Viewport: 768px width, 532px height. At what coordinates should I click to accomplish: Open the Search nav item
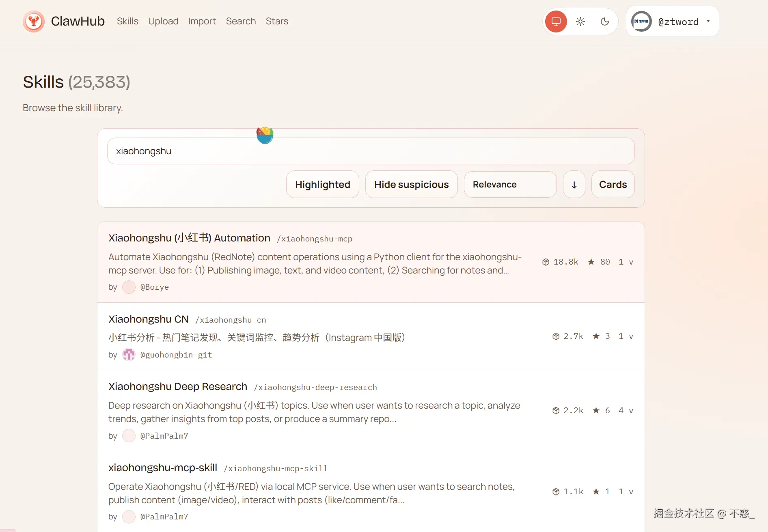click(241, 21)
